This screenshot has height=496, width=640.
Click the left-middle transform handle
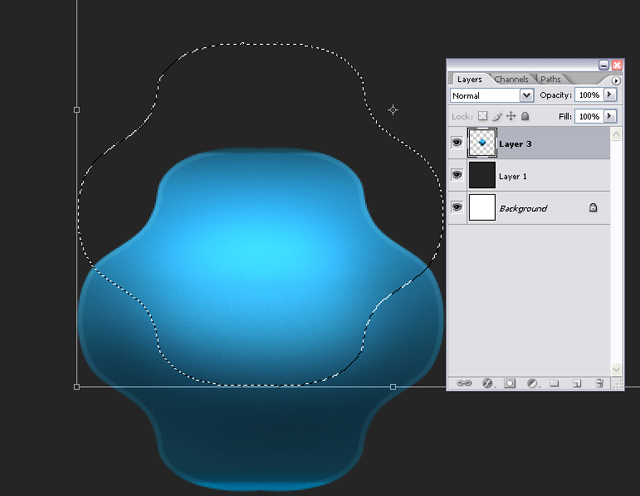pyautogui.click(x=77, y=110)
